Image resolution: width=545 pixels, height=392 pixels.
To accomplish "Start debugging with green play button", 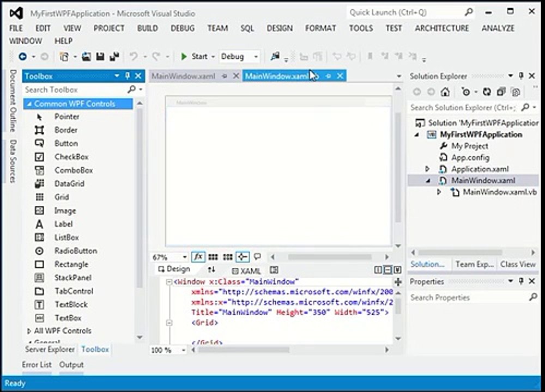I will 184,56.
